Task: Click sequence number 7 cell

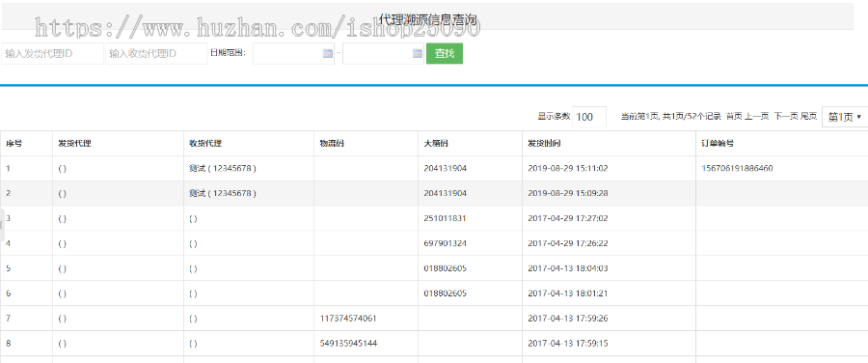Action: pyautogui.click(x=26, y=319)
